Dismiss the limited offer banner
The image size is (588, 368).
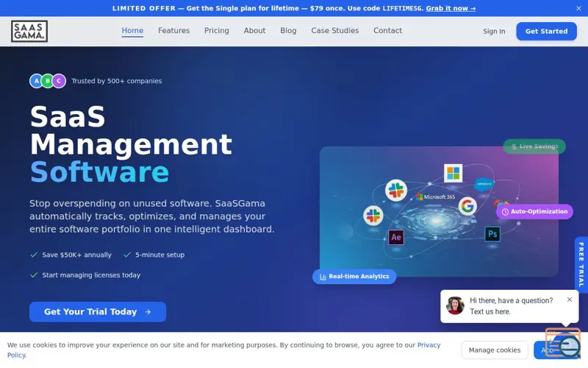[578, 8]
